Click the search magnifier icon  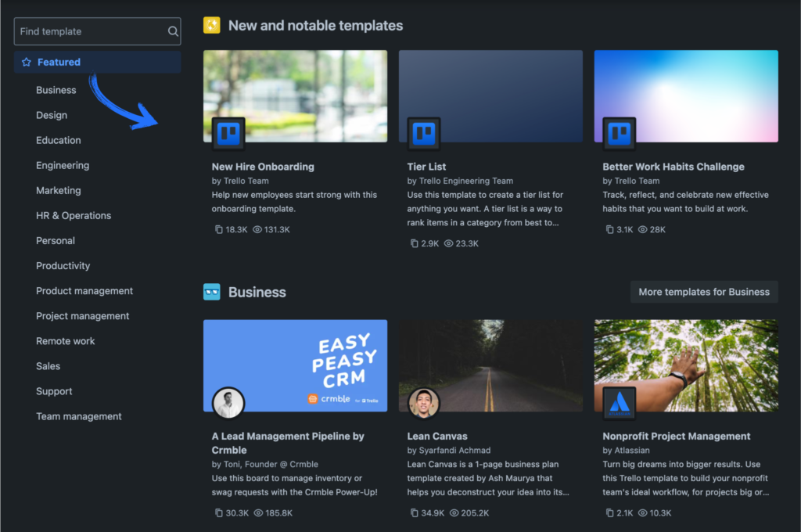173,31
